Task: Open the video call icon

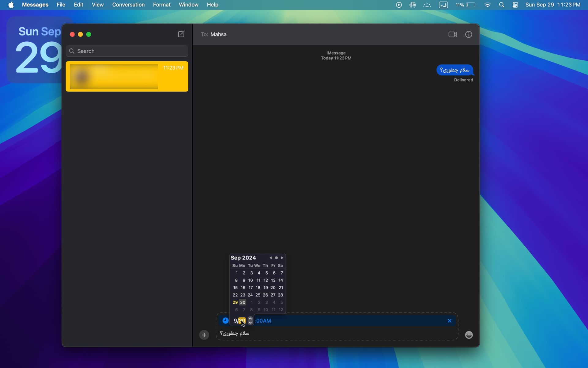Action: point(452,34)
